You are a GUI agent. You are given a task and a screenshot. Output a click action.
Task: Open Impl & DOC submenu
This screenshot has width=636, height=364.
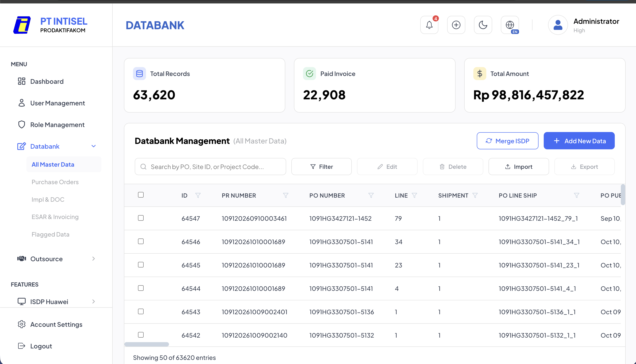[x=48, y=200]
